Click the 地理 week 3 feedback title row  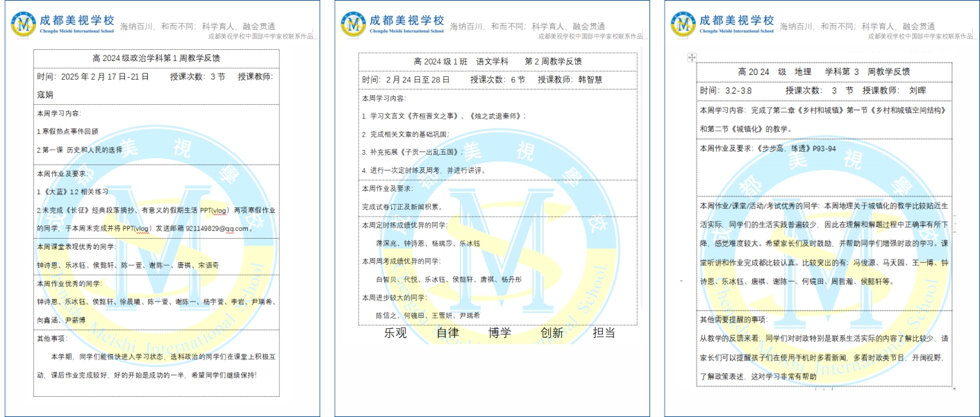click(824, 71)
